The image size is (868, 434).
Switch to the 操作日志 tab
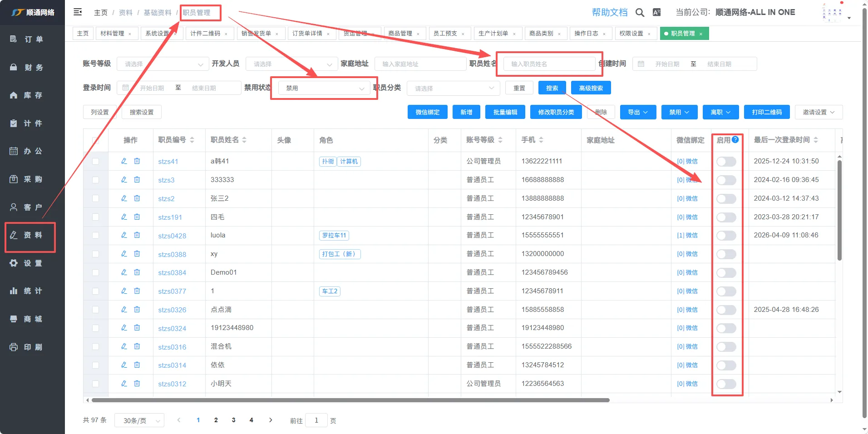coord(586,34)
